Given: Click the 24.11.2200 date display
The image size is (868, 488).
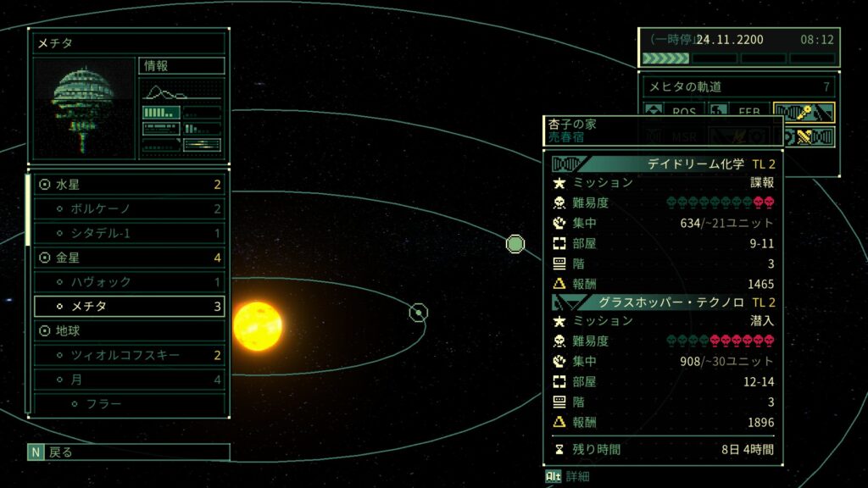Looking at the screenshot, I should [x=730, y=40].
